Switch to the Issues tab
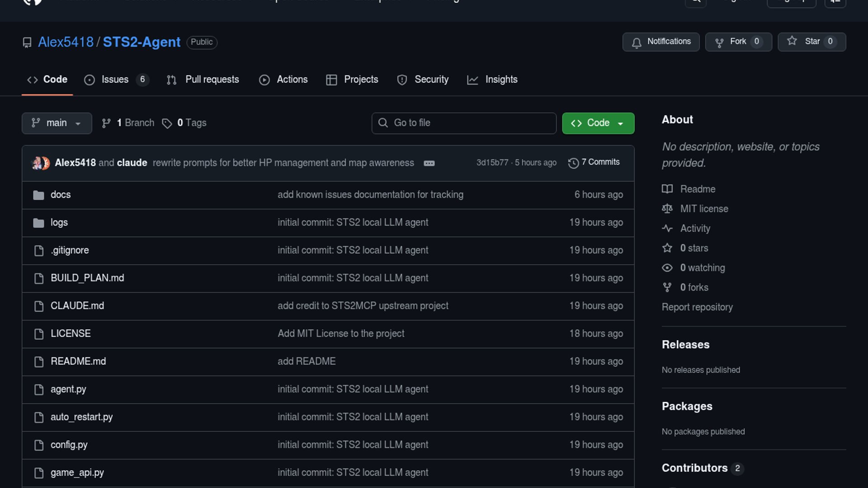The image size is (868, 488). (x=115, y=80)
